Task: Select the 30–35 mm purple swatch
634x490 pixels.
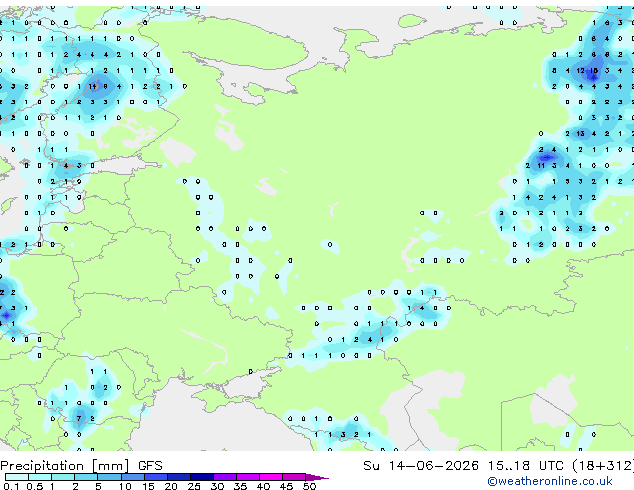Action: (225, 477)
